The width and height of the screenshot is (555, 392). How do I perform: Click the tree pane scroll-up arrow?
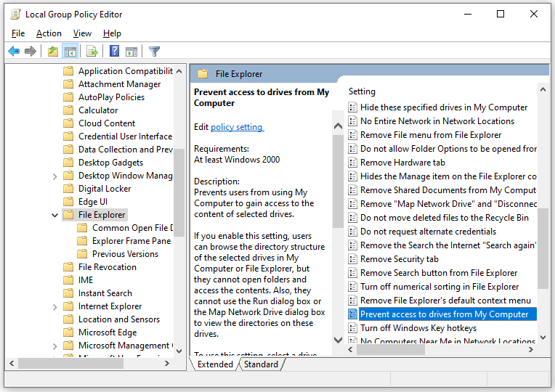[179, 71]
